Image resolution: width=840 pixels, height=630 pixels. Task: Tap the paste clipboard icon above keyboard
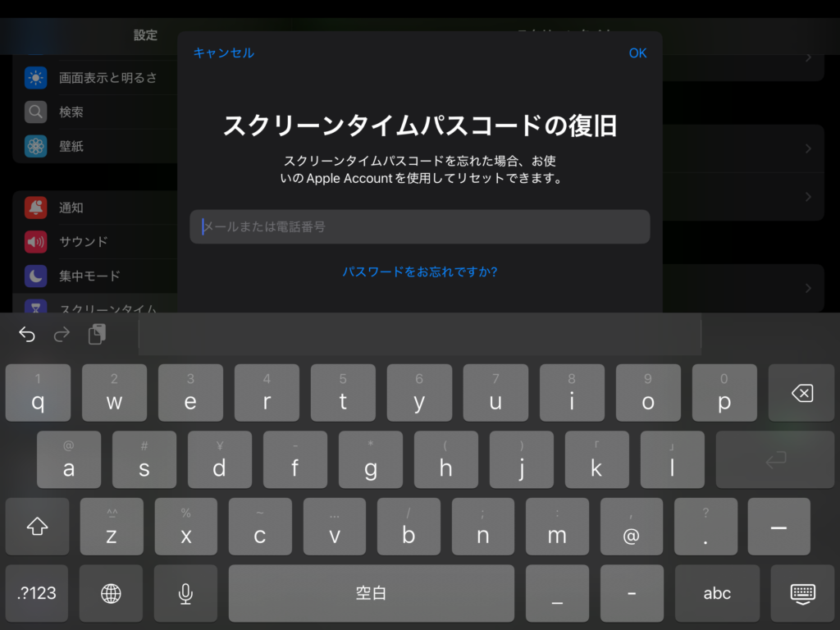pyautogui.click(x=98, y=334)
